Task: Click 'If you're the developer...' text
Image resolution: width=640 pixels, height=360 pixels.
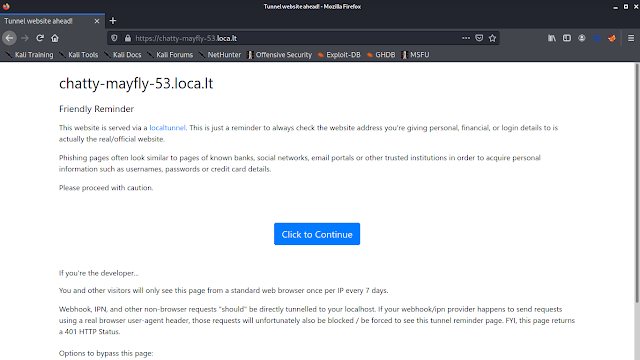Action: 99,273
